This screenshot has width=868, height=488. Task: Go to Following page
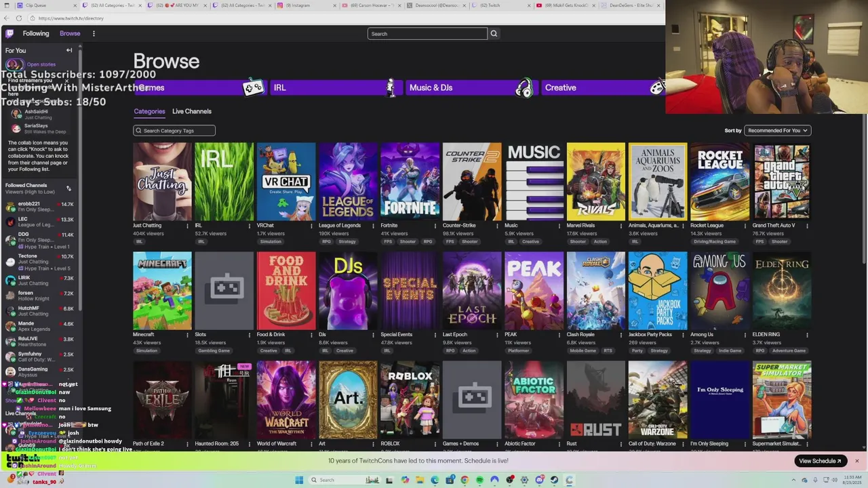coord(36,33)
